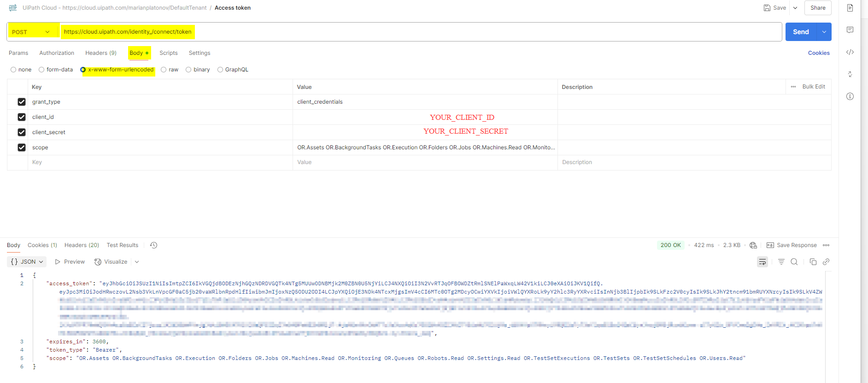Expand the Send button dropdown arrow
The image size is (868, 383).
coord(824,32)
